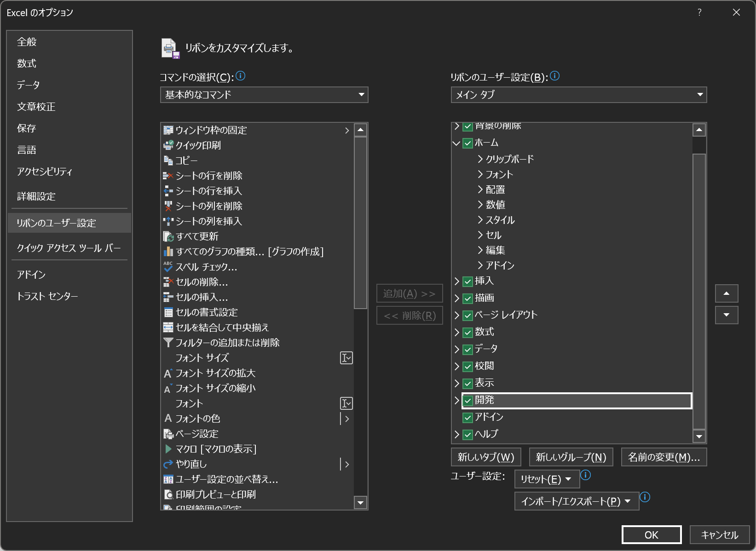Toggle the 校閲 tab checkbox
The width and height of the screenshot is (756, 551).
click(x=468, y=366)
